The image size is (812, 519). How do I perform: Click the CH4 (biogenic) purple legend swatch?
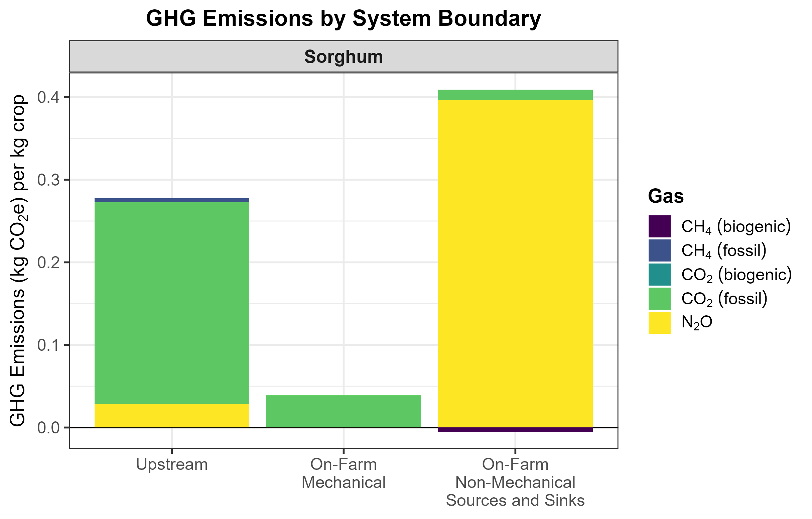pyautogui.click(x=659, y=226)
